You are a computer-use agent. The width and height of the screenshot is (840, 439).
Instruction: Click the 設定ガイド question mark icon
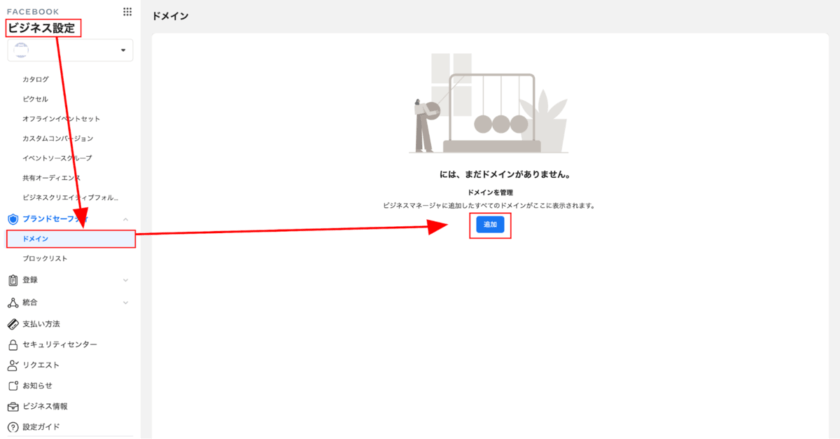(13, 427)
